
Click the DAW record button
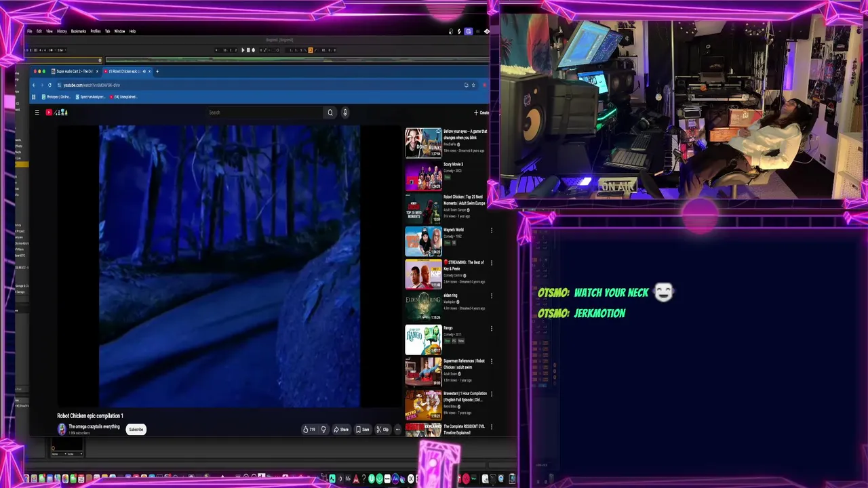coord(254,50)
